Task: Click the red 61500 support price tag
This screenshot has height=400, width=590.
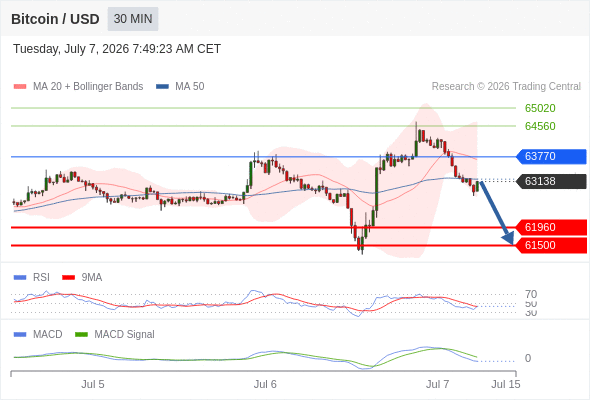Action: click(x=551, y=245)
